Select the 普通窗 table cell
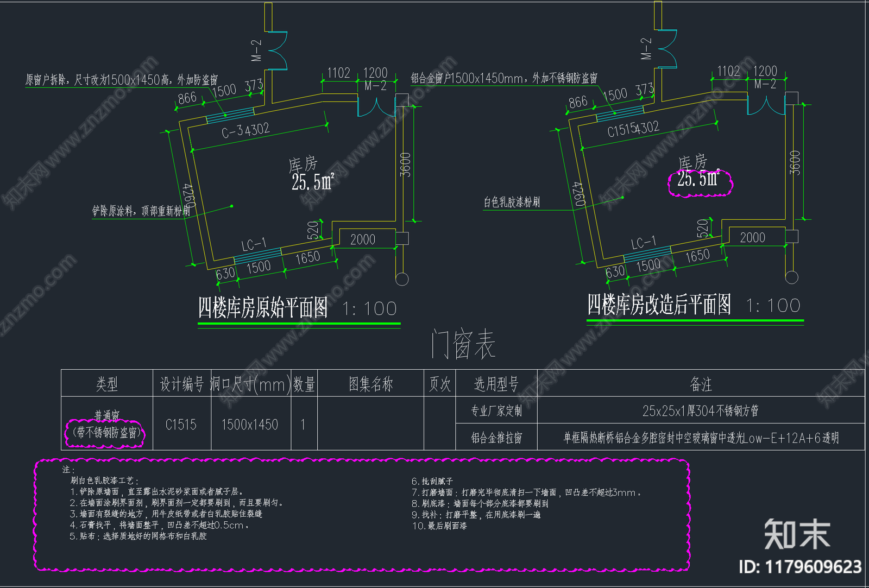869x588 pixels. (107, 416)
